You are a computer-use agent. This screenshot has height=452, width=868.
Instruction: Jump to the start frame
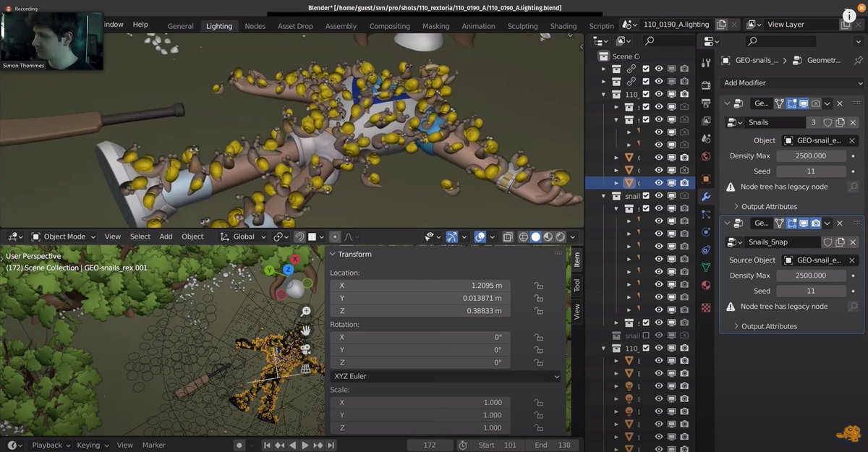pyautogui.click(x=267, y=445)
